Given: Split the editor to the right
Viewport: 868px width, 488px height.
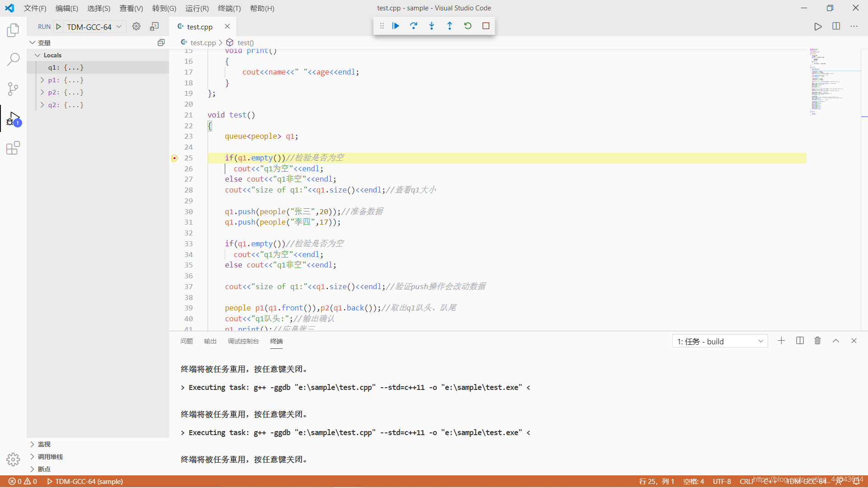Looking at the screenshot, I should (836, 27).
